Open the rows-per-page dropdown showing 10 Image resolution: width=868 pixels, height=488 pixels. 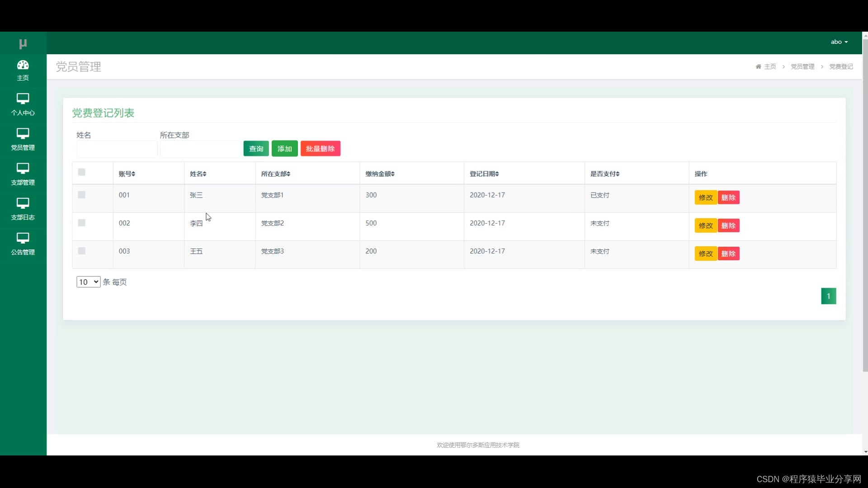coord(88,282)
